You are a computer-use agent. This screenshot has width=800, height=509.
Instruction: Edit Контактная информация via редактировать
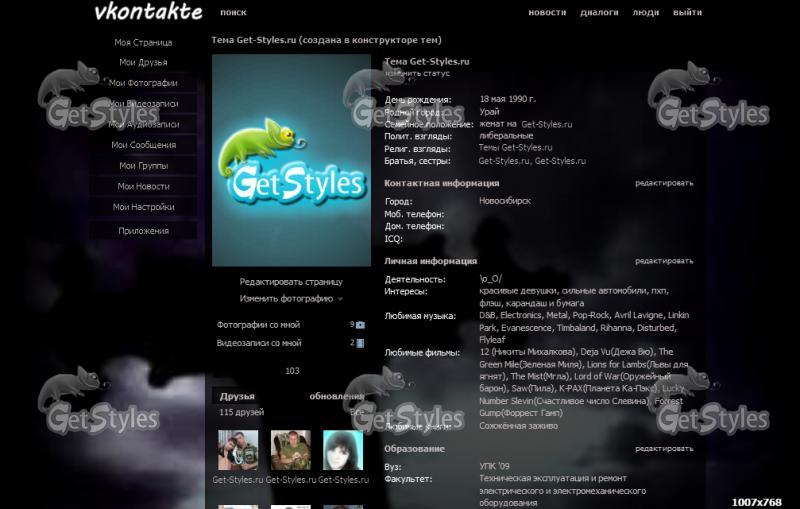point(664,183)
